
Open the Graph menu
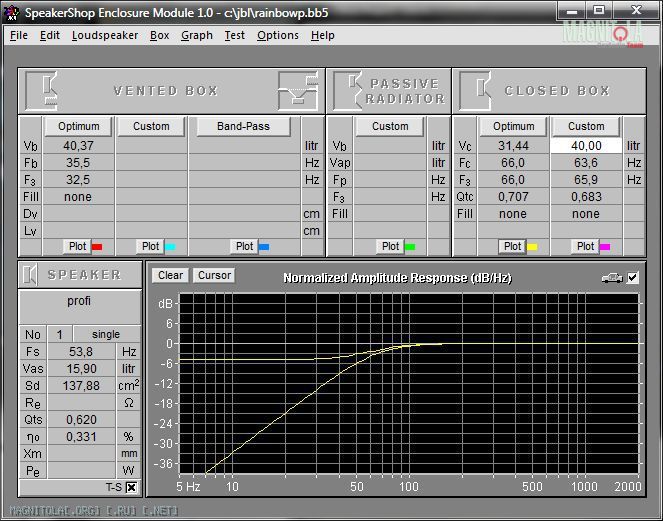pyautogui.click(x=197, y=35)
